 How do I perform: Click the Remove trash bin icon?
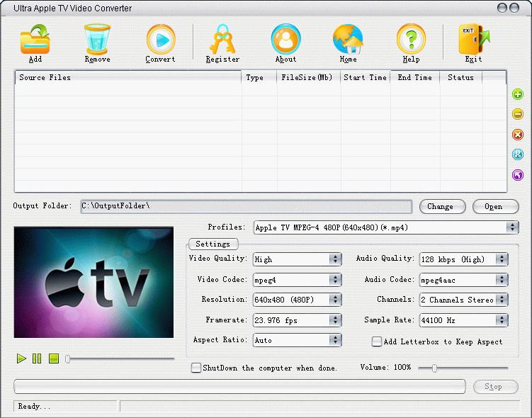click(x=97, y=40)
